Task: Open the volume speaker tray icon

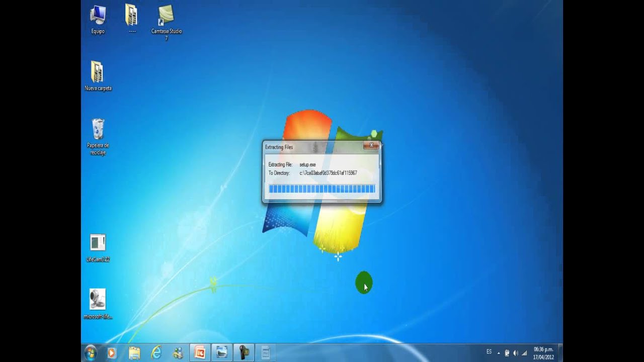Action: [516, 353]
